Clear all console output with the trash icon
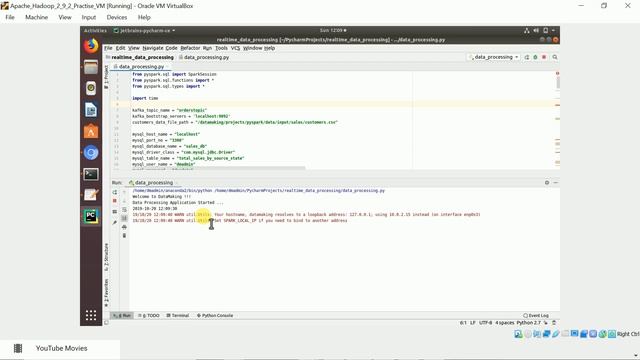The width and height of the screenshot is (640, 360). (x=124, y=236)
